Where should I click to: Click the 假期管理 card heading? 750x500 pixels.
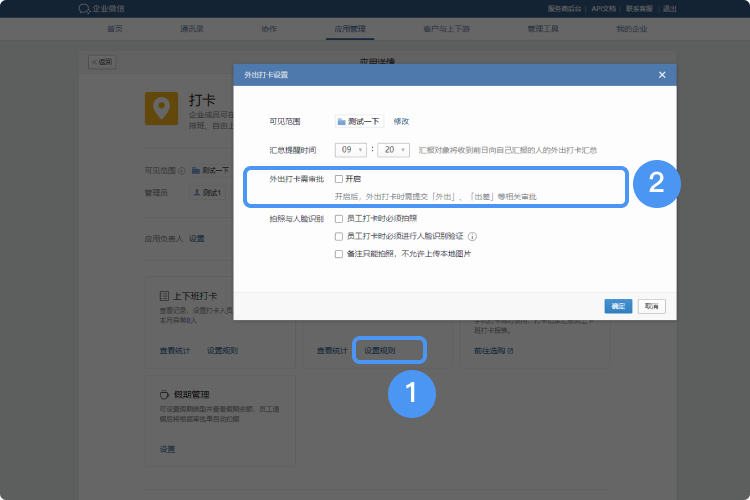pos(191,395)
